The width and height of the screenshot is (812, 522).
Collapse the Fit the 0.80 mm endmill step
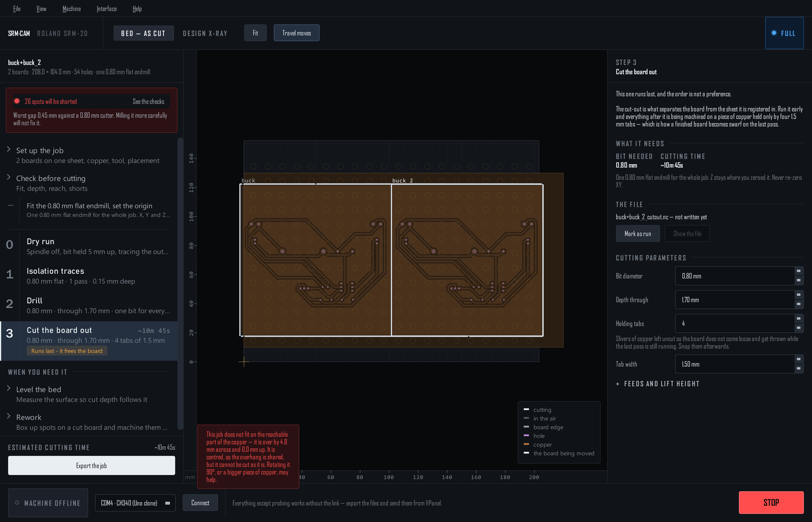click(x=11, y=205)
